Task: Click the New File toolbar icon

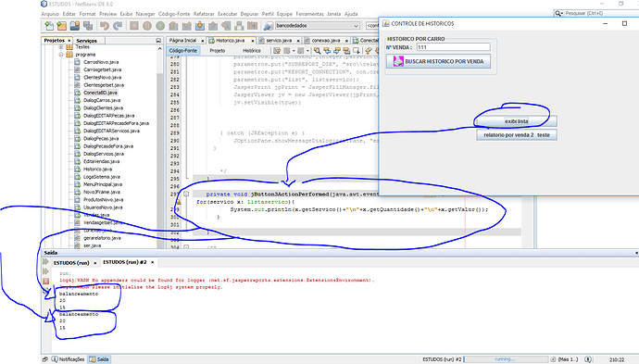Action: 49,26
